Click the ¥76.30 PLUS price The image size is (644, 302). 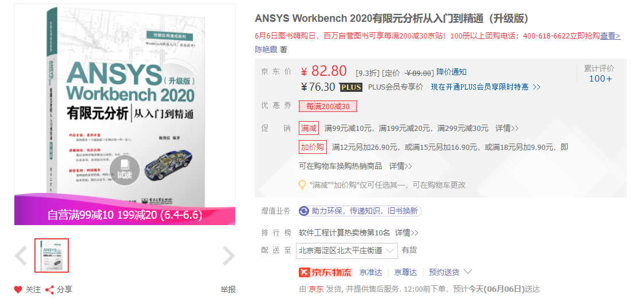pyautogui.click(x=318, y=87)
